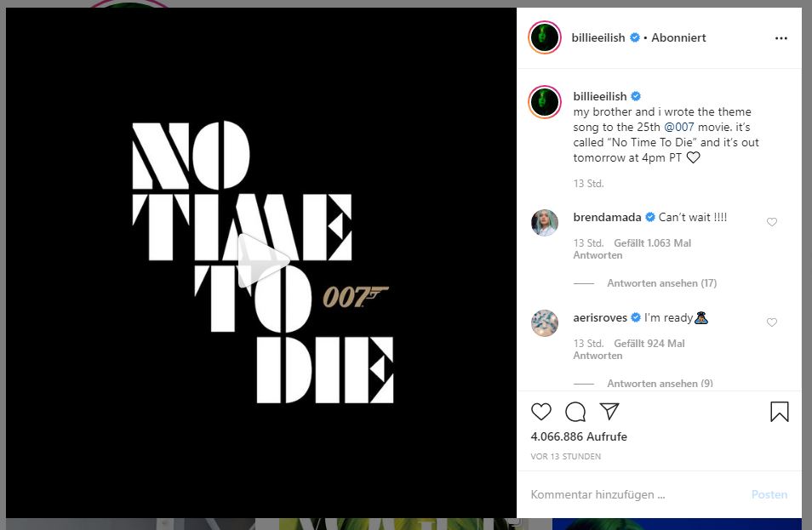Open the @007 mention link
Screen dimensions: 812x530
[x=679, y=128]
